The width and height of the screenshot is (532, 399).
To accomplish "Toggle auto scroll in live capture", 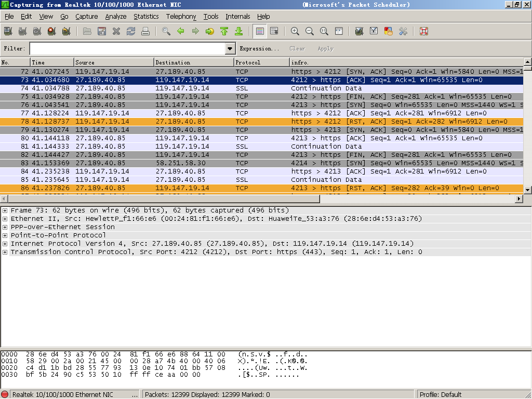I will click(x=274, y=31).
